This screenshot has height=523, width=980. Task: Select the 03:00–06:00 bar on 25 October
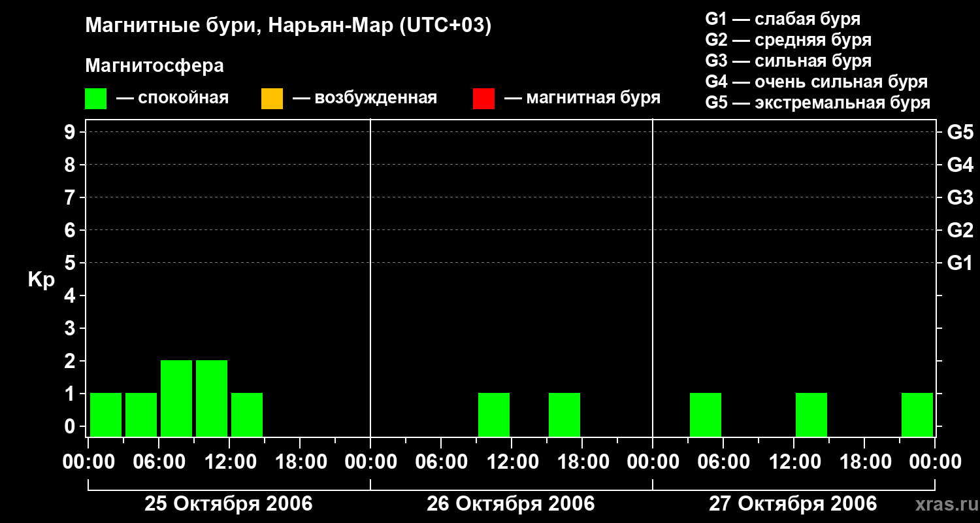coord(141,414)
